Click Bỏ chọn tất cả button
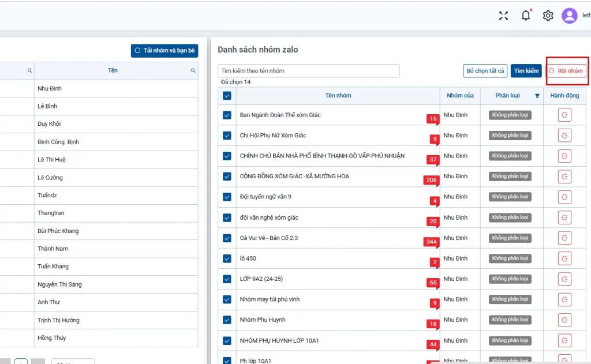The image size is (591, 364). (x=485, y=71)
